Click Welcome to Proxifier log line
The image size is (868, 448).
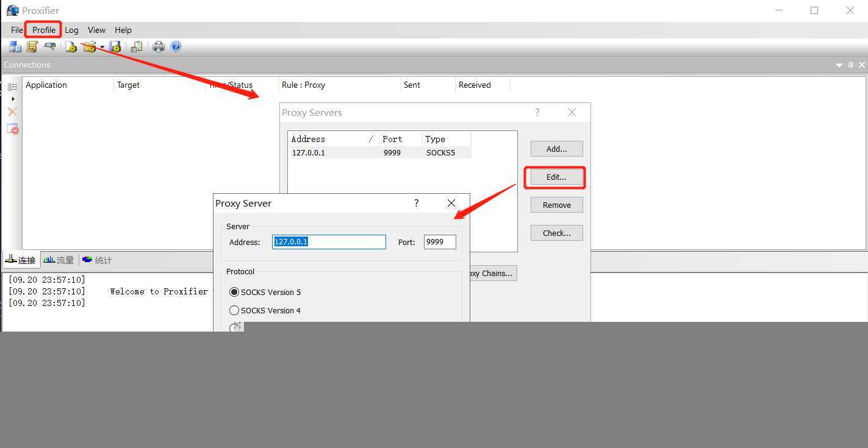click(x=159, y=291)
